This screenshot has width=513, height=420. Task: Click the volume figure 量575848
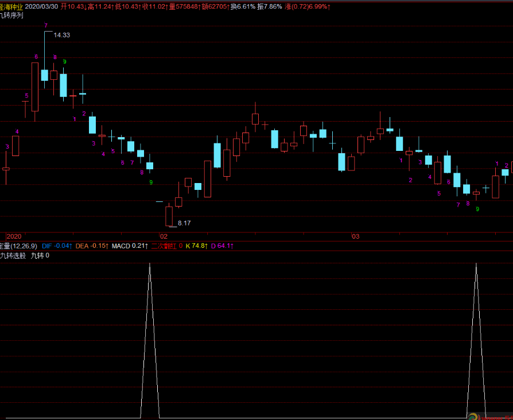click(x=185, y=6)
